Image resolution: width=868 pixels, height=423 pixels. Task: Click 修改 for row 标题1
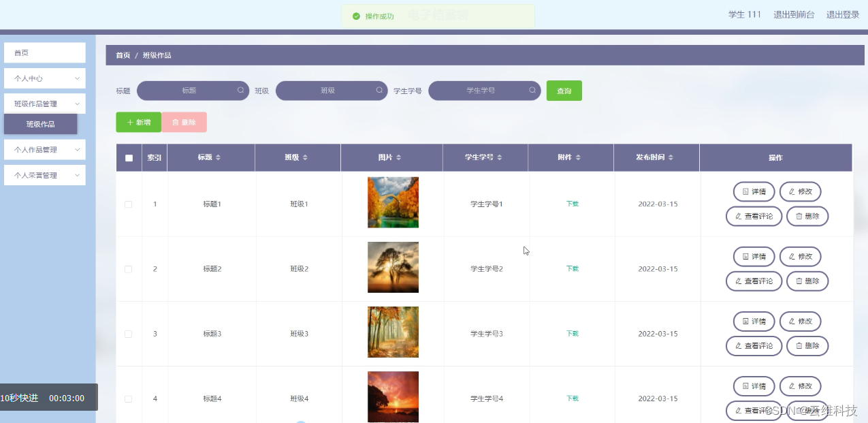tap(800, 191)
